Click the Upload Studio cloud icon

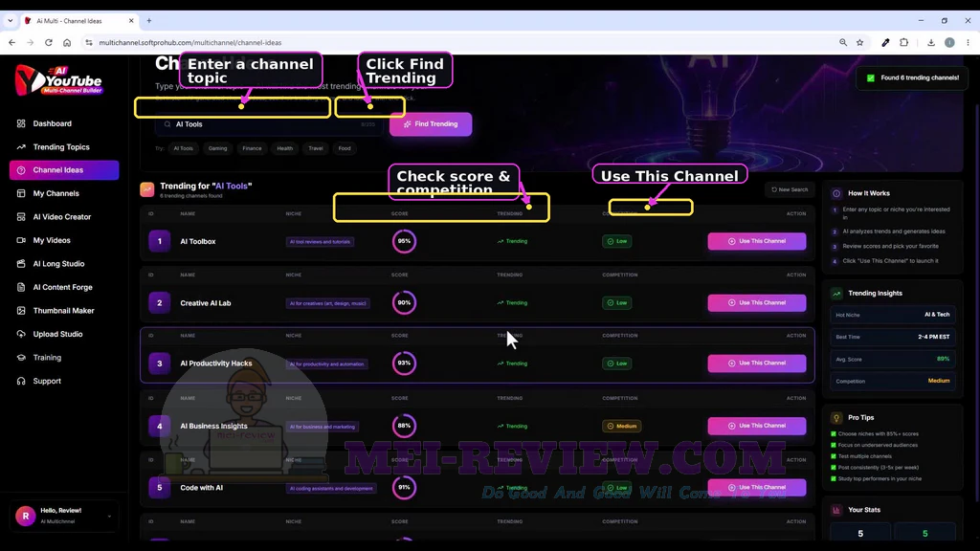(21, 334)
